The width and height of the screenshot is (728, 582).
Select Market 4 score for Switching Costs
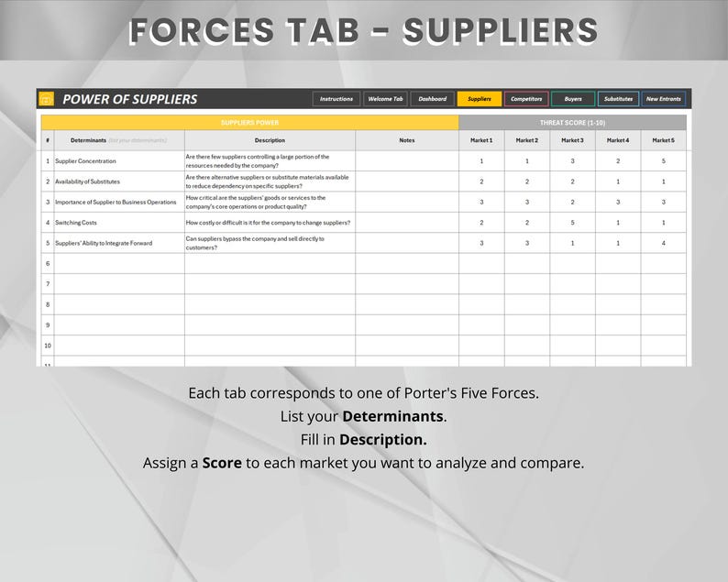[618, 223]
